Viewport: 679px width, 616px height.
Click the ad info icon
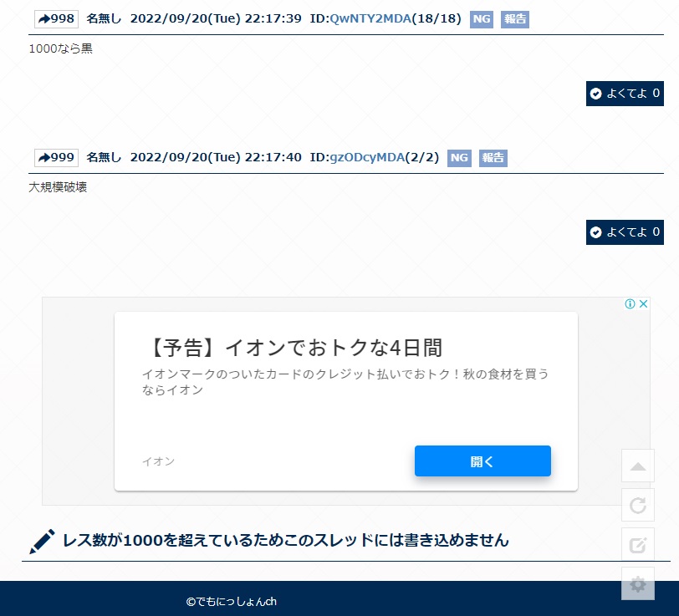point(630,304)
